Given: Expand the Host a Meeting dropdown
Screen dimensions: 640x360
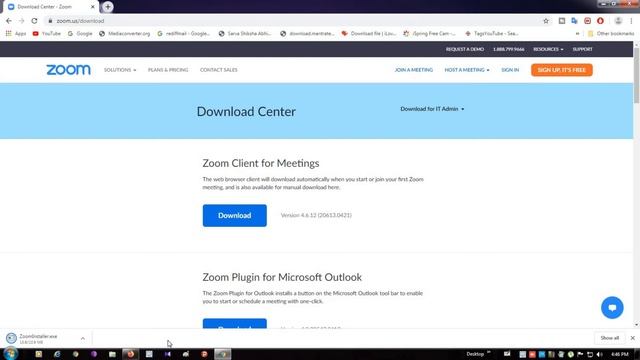Looking at the screenshot, I should click(467, 70).
